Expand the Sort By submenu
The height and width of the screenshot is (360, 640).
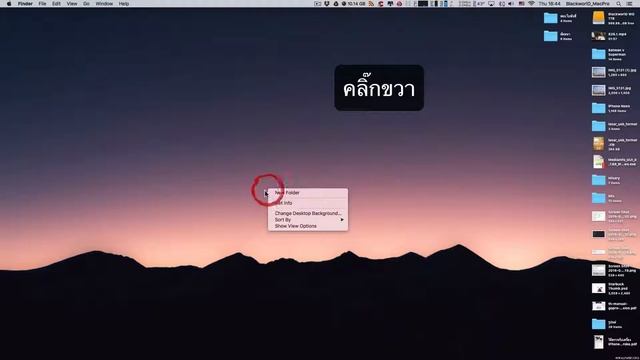point(308,220)
